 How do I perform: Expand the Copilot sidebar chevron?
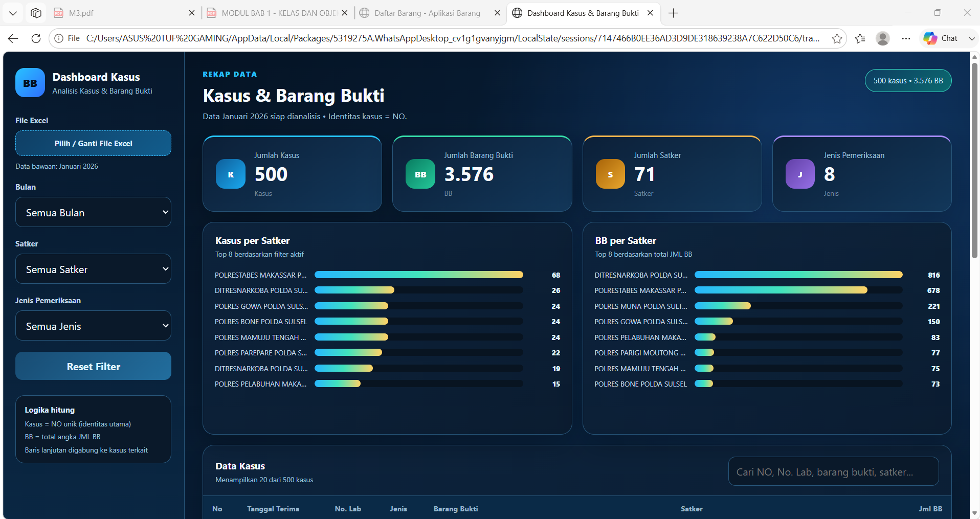coord(972,38)
